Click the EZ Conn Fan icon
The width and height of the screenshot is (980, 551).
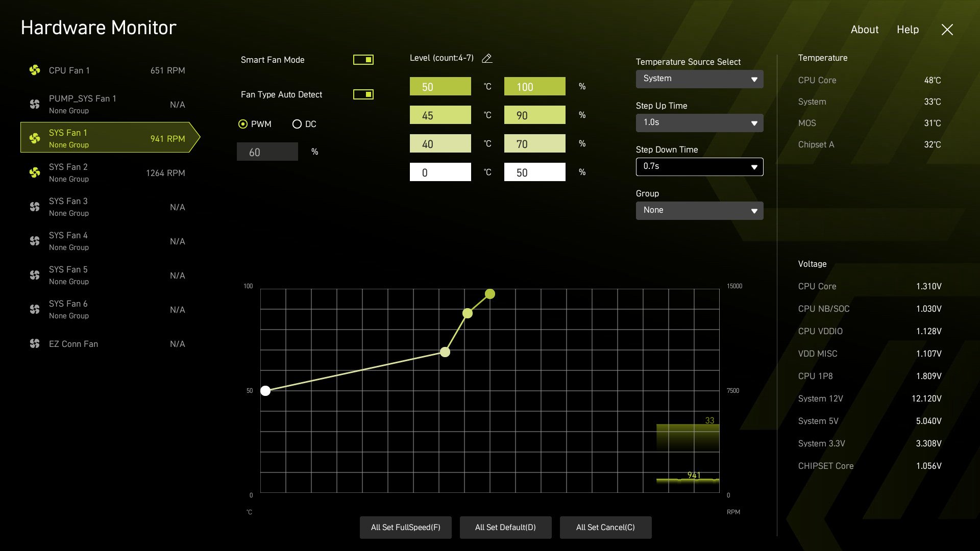[x=35, y=343]
